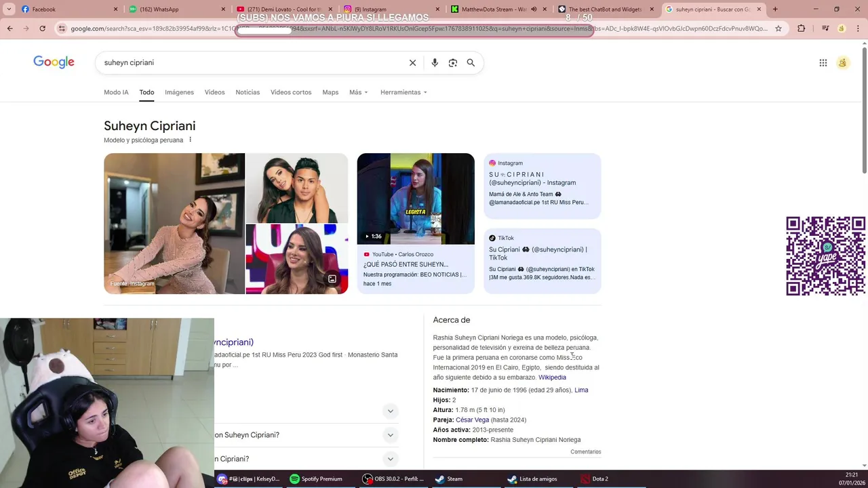
Task: Clear the search box with the X icon
Action: point(412,62)
